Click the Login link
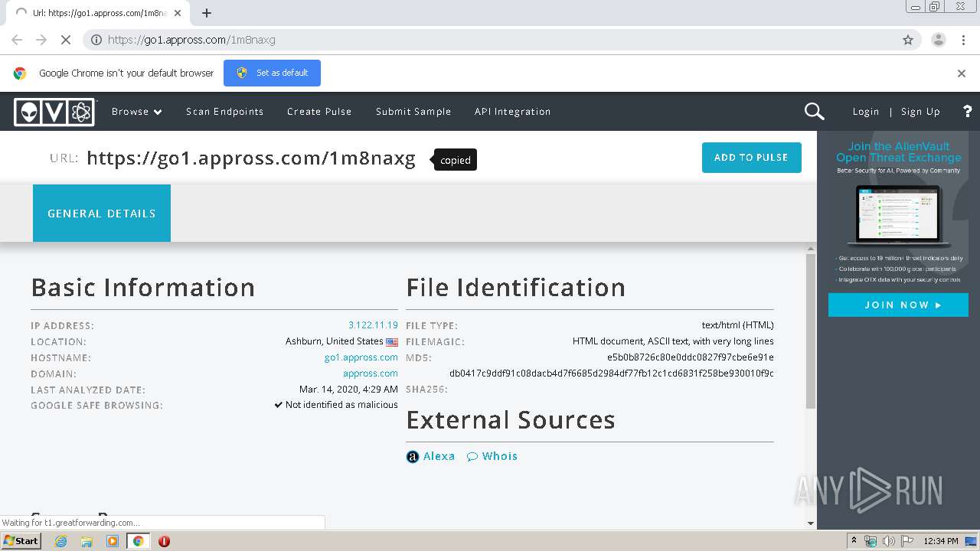Screen dimensions: 980x551 (866, 112)
